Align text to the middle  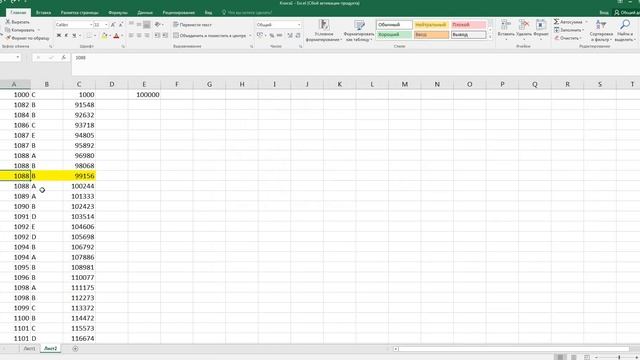(139, 25)
